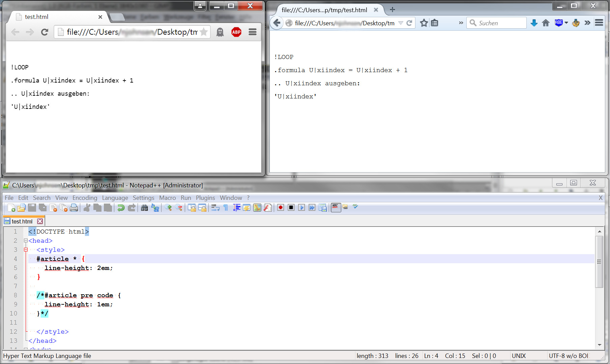Collapse the style block fold marker
This screenshot has height=364, width=610.
point(26,250)
